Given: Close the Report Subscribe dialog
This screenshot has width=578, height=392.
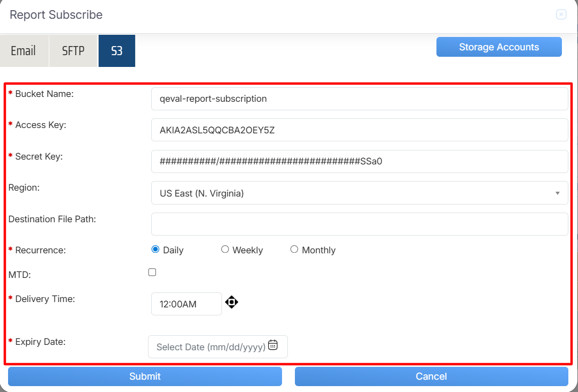Looking at the screenshot, I should click(x=561, y=14).
